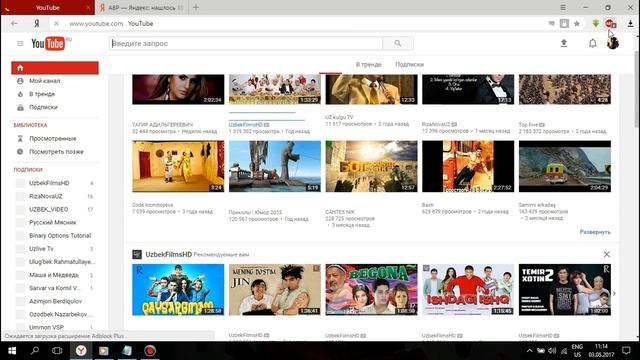The image size is (640, 360).
Task: Open Маша и Медведь subscription
Action: (53, 275)
